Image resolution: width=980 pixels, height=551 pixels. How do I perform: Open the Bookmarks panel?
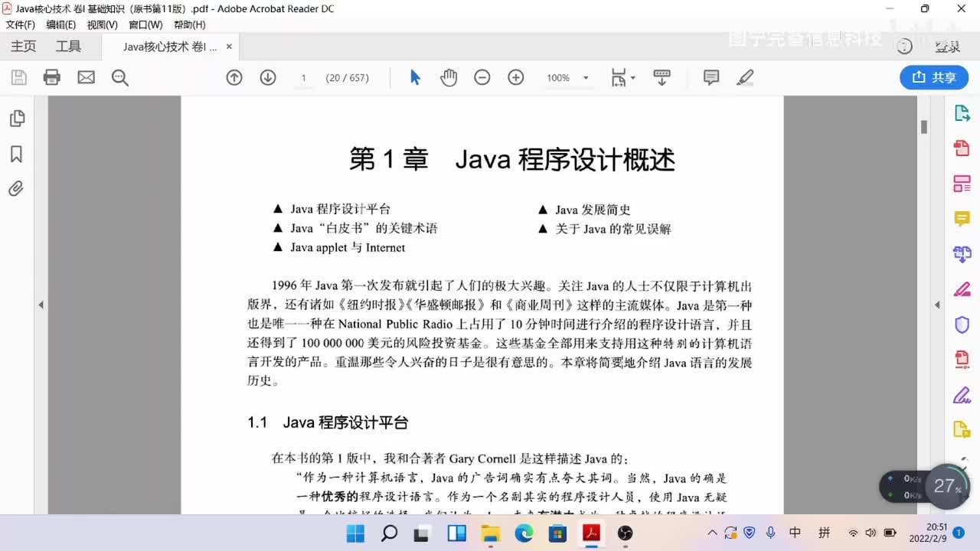tap(16, 155)
